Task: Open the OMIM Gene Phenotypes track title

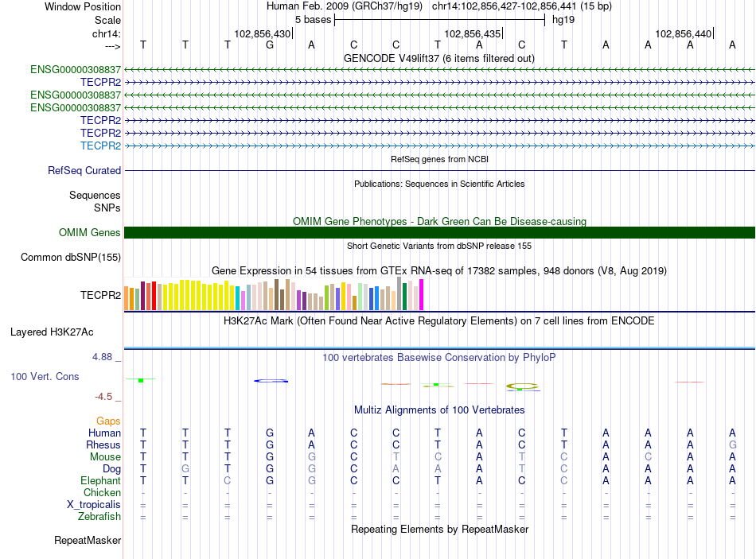Action: (x=439, y=221)
